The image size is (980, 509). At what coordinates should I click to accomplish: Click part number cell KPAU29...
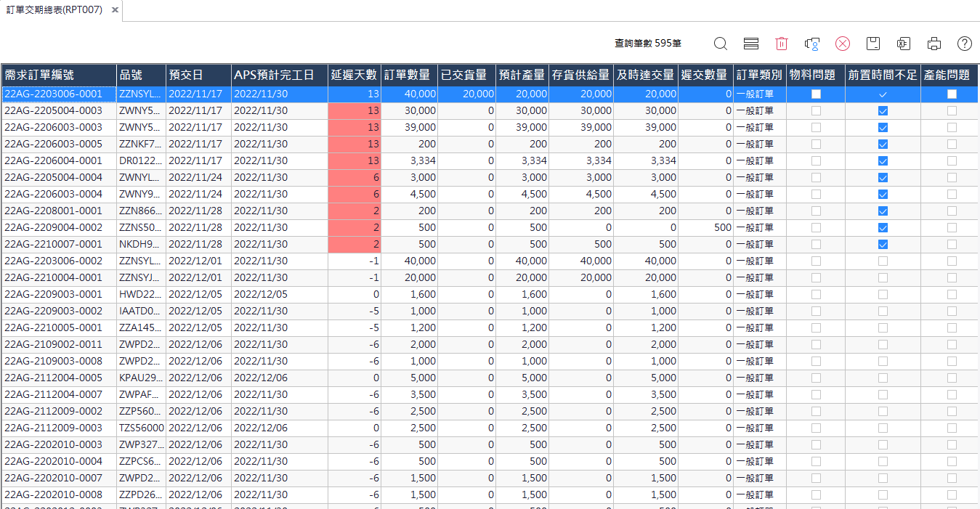[141, 378]
